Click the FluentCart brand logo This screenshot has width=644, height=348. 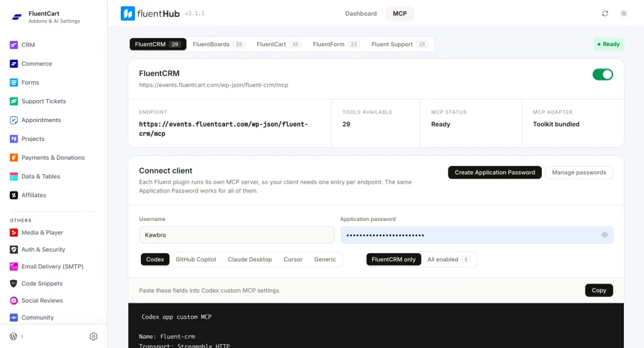(x=16, y=17)
